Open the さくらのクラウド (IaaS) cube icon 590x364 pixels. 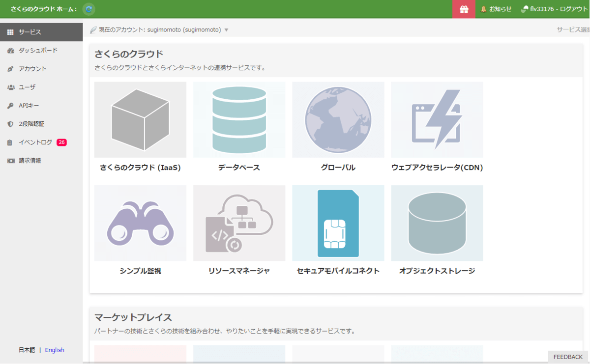point(140,120)
